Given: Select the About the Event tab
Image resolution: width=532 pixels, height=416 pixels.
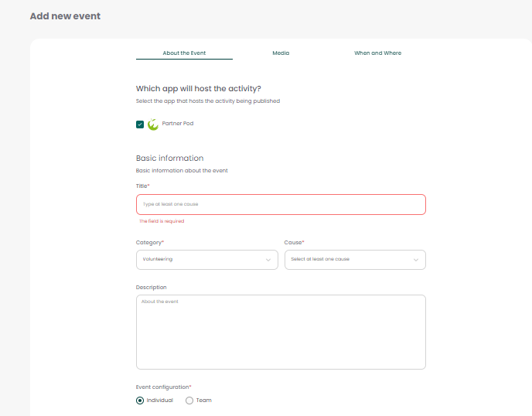Looking at the screenshot, I should coord(184,53).
